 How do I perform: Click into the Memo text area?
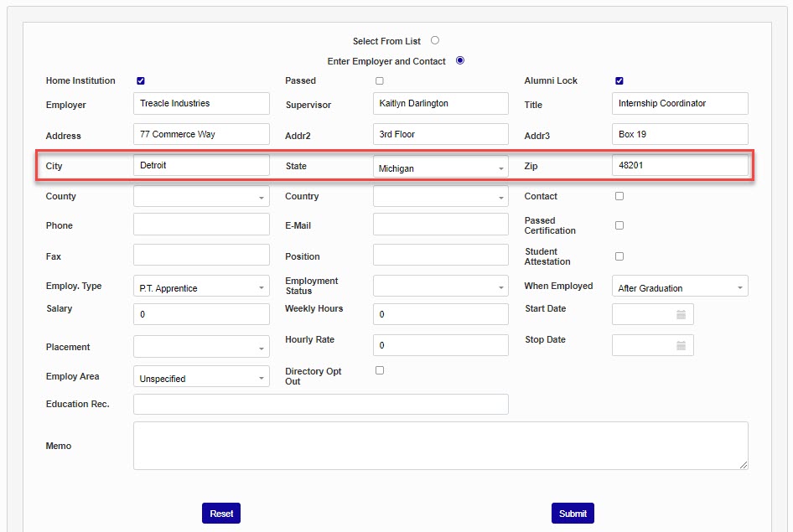point(440,445)
